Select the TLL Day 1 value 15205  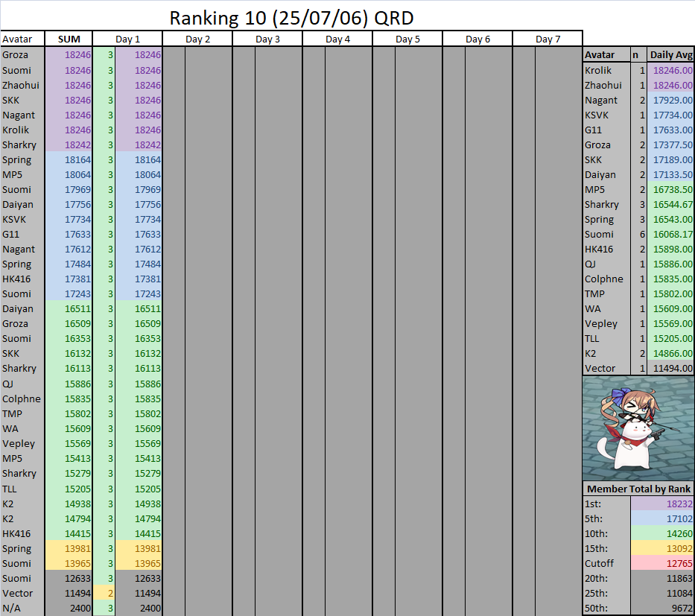point(139,489)
